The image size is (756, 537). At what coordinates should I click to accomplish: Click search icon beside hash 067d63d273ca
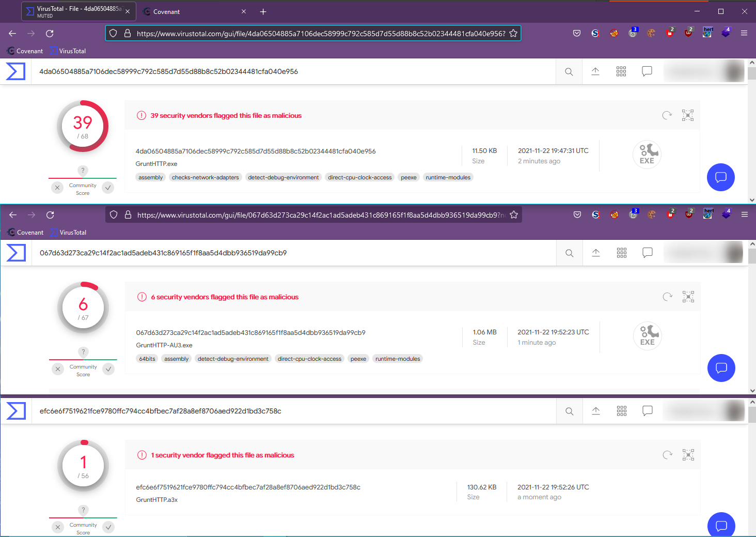click(x=570, y=253)
